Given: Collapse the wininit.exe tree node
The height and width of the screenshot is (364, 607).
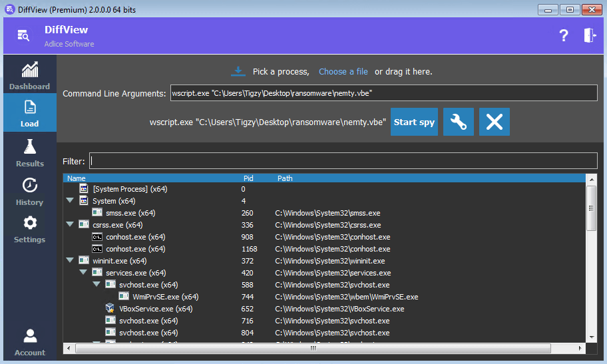Looking at the screenshot, I should coord(70,261).
